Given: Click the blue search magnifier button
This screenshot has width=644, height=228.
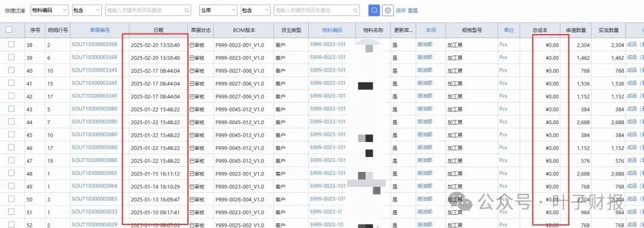Looking at the screenshot, I should (374, 10).
